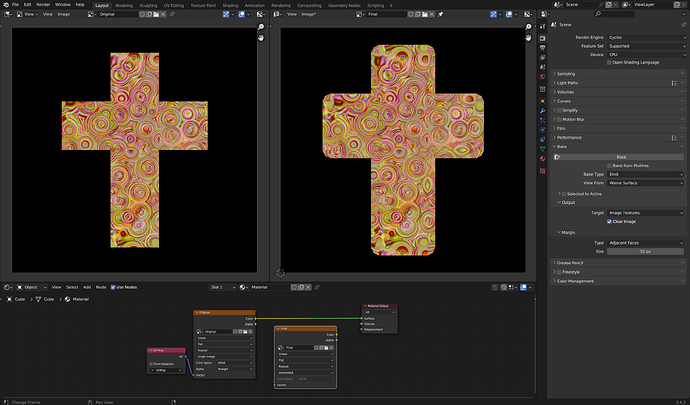Open the Render properties tab icon

coord(543,38)
